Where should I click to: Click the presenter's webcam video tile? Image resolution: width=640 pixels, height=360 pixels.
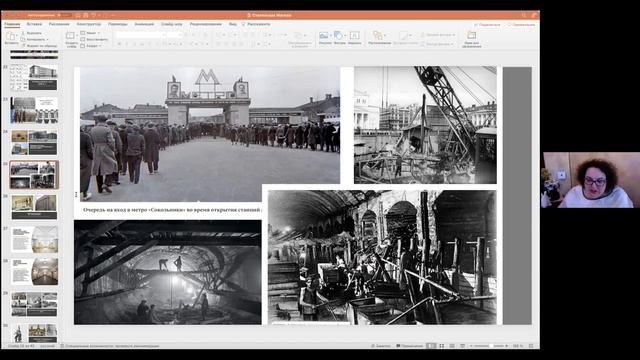tap(590, 180)
